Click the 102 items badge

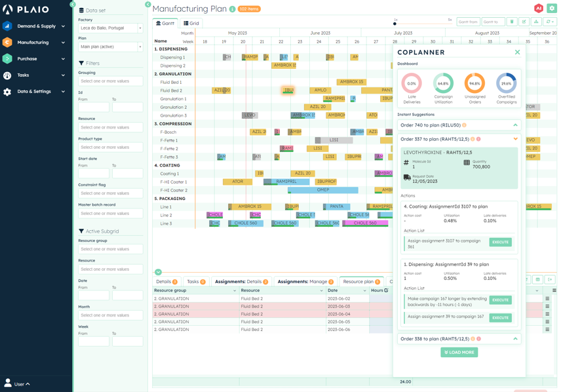click(249, 9)
